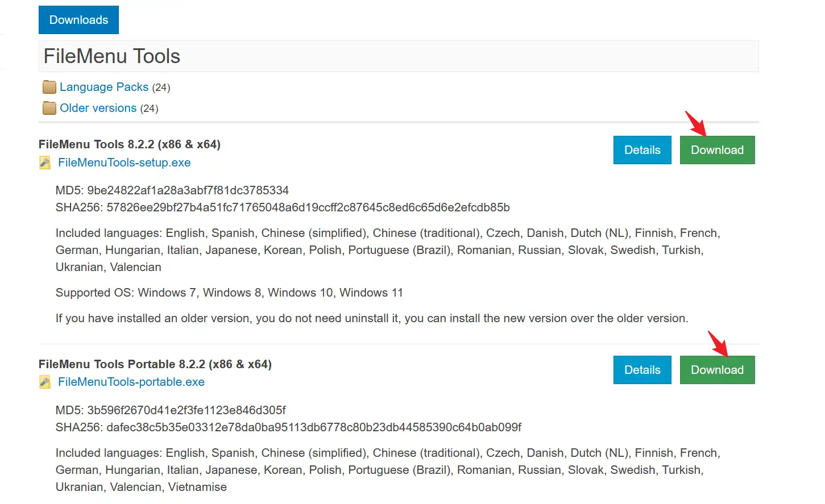Click the FileMenuTools-setup.exe file icon
825x504 pixels.
point(45,163)
